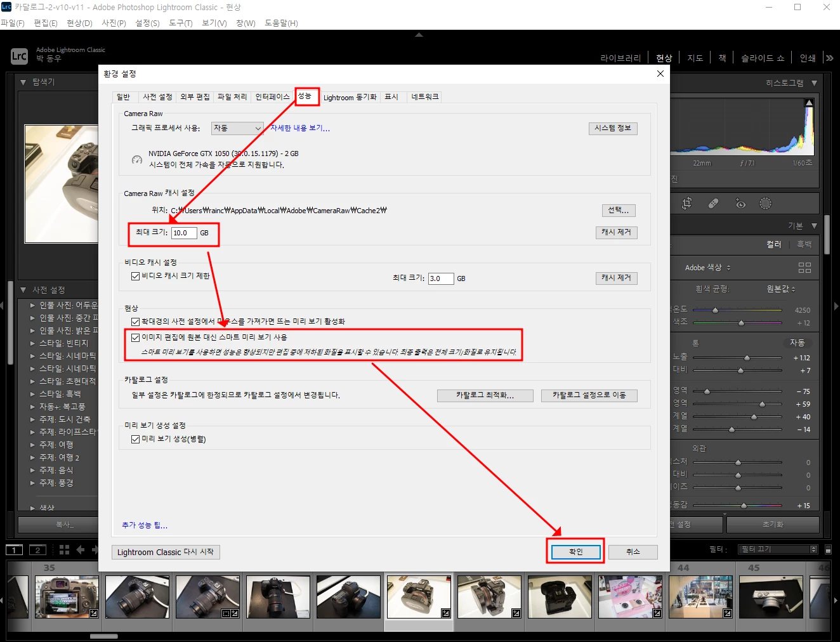840x642 pixels.
Task: Click the adjustment badge on thumbnail 44
Action: [x=727, y=613]
